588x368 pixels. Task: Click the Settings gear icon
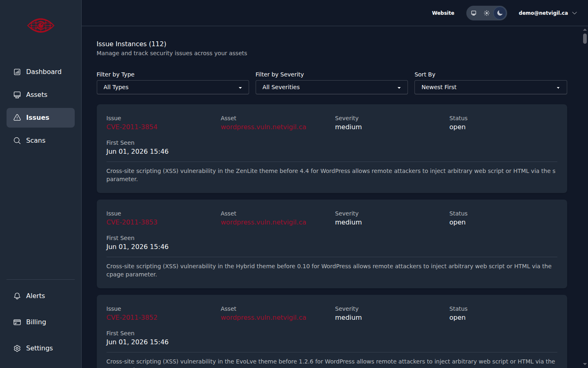pos(17,348)
